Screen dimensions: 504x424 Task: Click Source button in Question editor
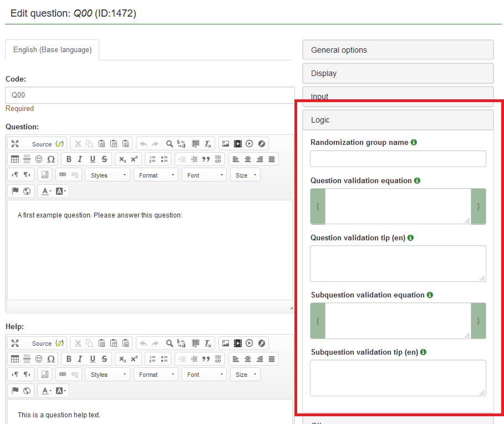click(42, 144)
